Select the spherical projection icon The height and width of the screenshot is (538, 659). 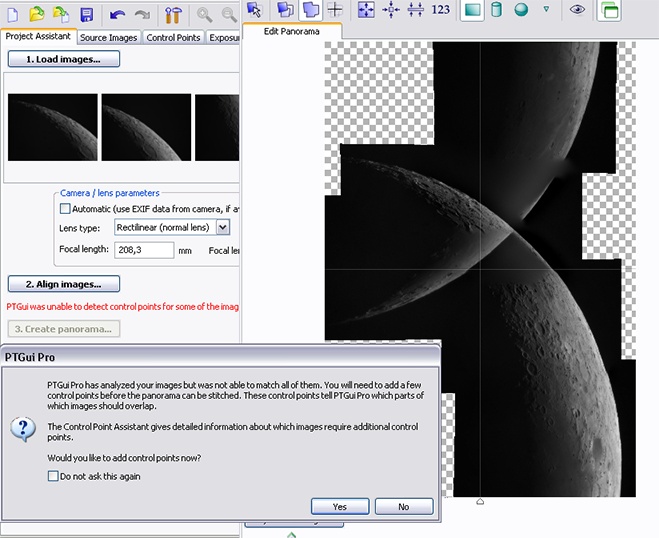(x=521, y=10)
